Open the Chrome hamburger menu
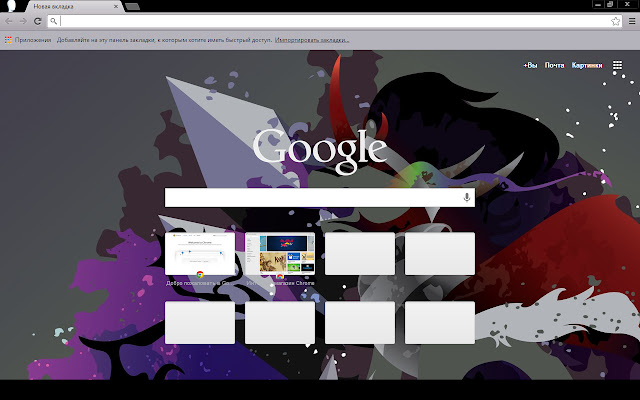Image resolution: width=640 pixels, height=400 pixels. click(x=631, y=21)
